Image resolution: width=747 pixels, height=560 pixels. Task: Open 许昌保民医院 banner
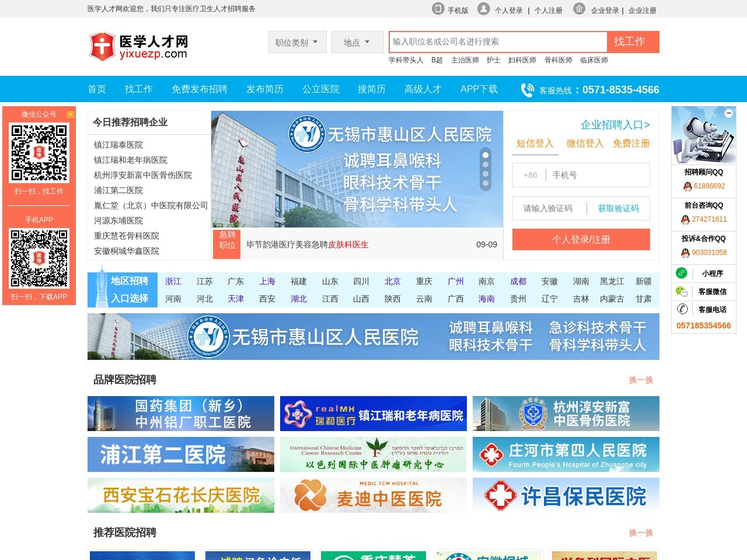point(566,495)
